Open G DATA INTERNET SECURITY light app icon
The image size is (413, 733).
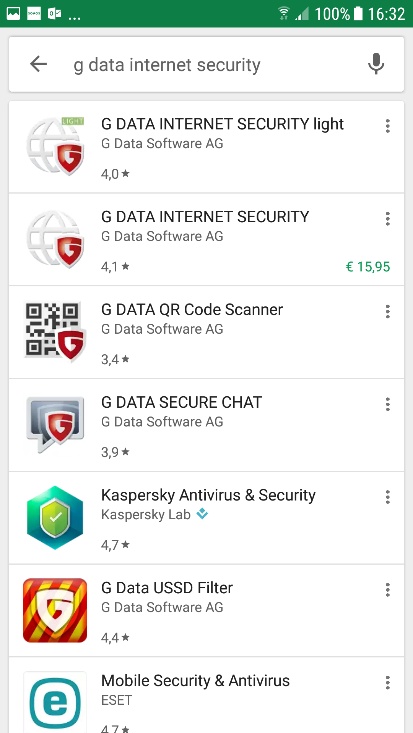(55, 146)
